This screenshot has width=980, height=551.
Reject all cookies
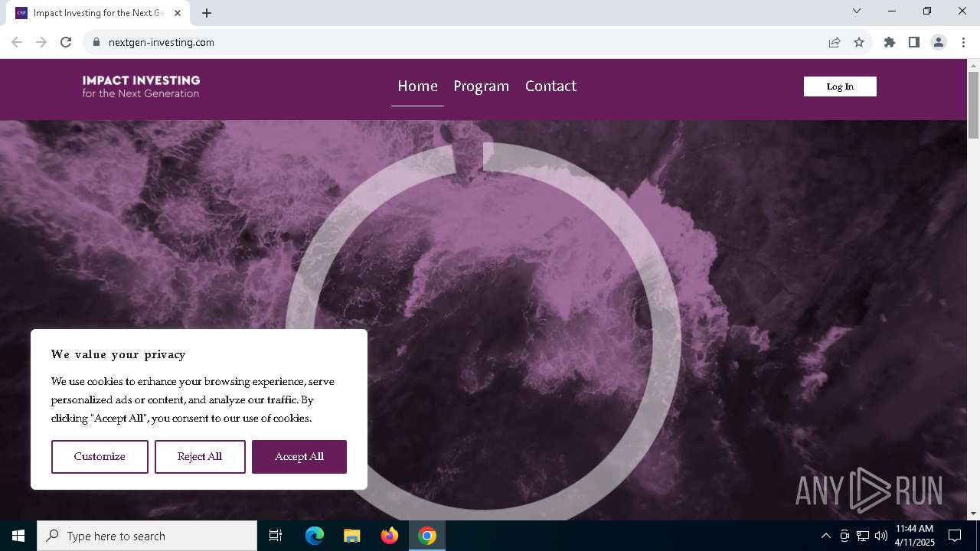click(x=200, y=457)
